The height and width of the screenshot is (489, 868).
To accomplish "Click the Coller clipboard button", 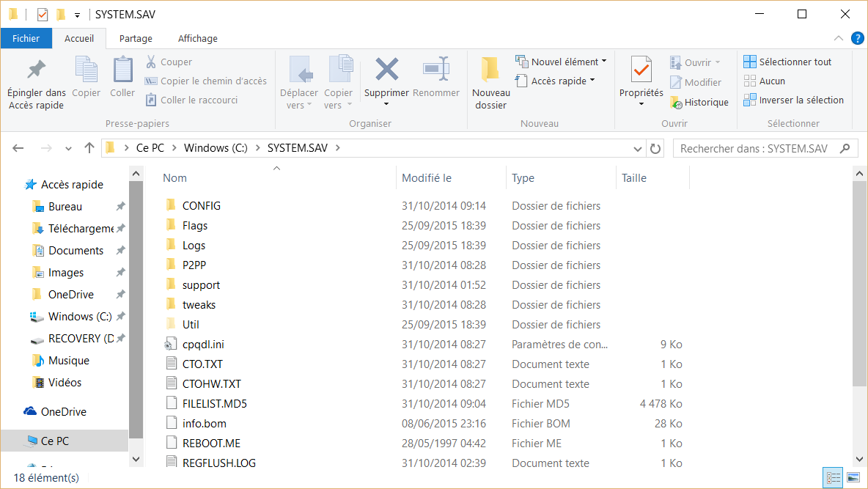I will point(122,78).
